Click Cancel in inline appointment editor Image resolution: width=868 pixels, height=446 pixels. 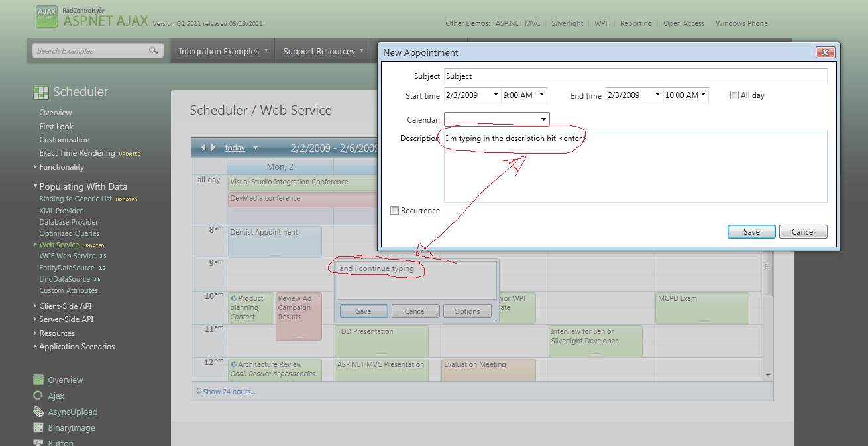(415, 311)
